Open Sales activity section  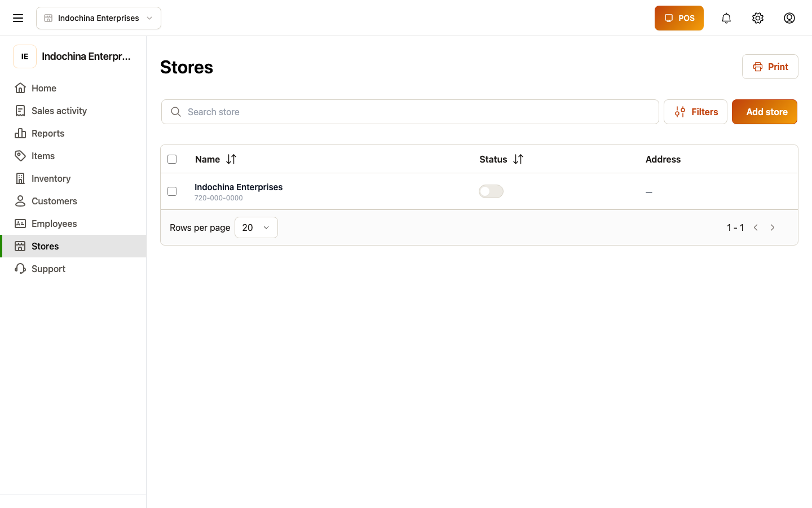click(73, 111)
